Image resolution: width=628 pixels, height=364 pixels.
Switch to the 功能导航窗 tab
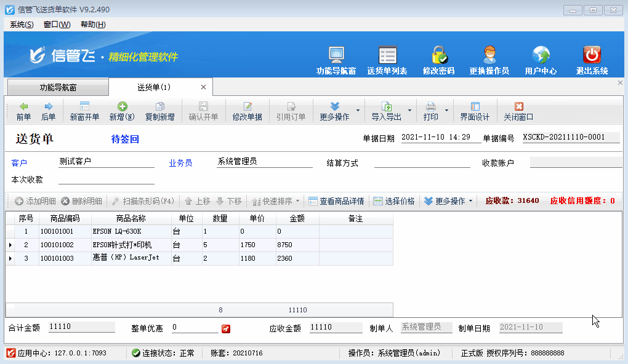point(57,87)
